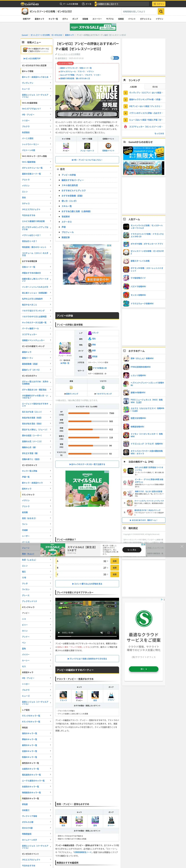The width and height of the screenshot is (186, 868).
Task: Click the search input 攻略情報を探してみよう
Action: (x=139, y=11)
